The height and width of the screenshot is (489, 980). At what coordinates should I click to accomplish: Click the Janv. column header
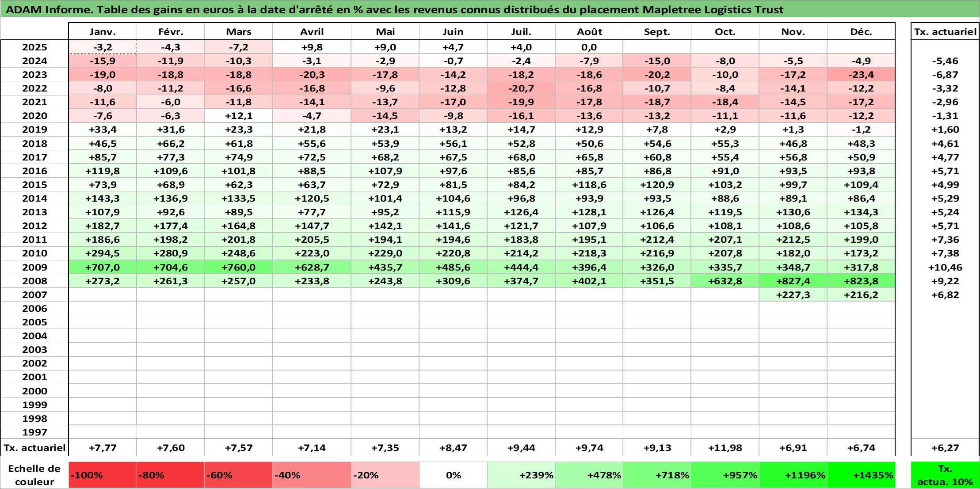(103, 31)
